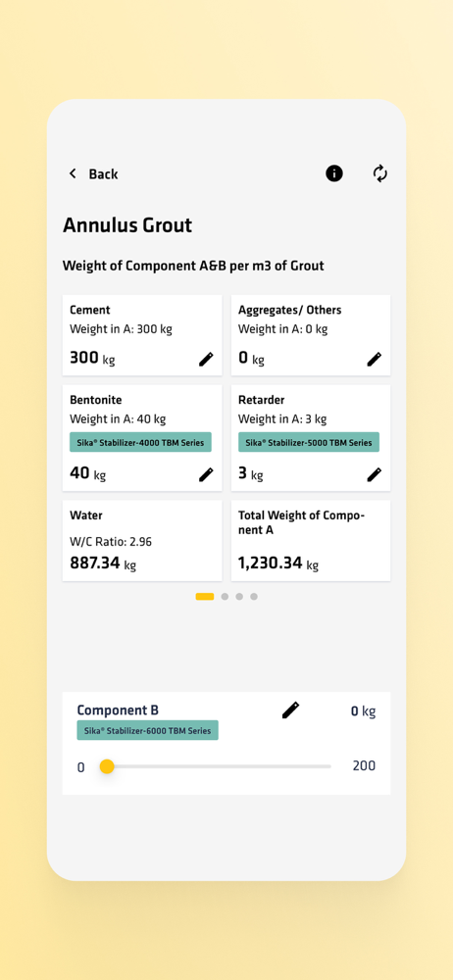Click the refresh reset arrows icon
Viewport: 453px width, 980px height.
point(379,173)
